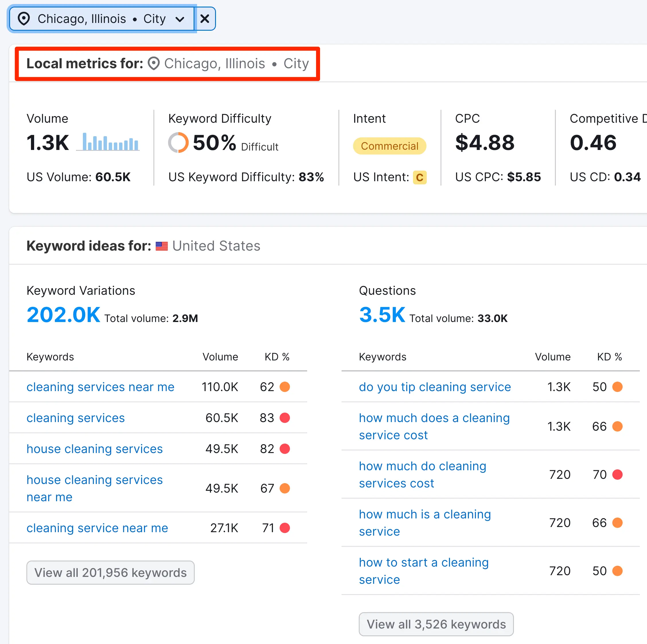Click the Commercial intent badge
This screenshot has height=644, width=647.
[389, 146]
